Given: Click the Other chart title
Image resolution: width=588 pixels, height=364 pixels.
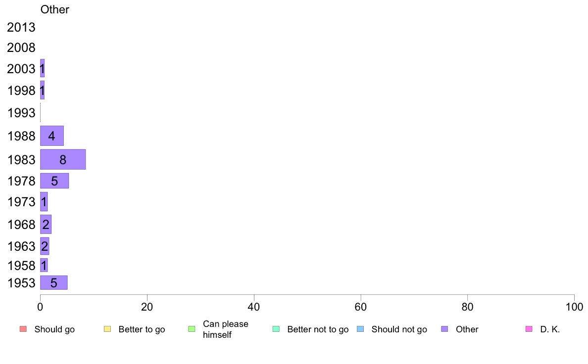Looking at the screenshot, I should (55, 9).
